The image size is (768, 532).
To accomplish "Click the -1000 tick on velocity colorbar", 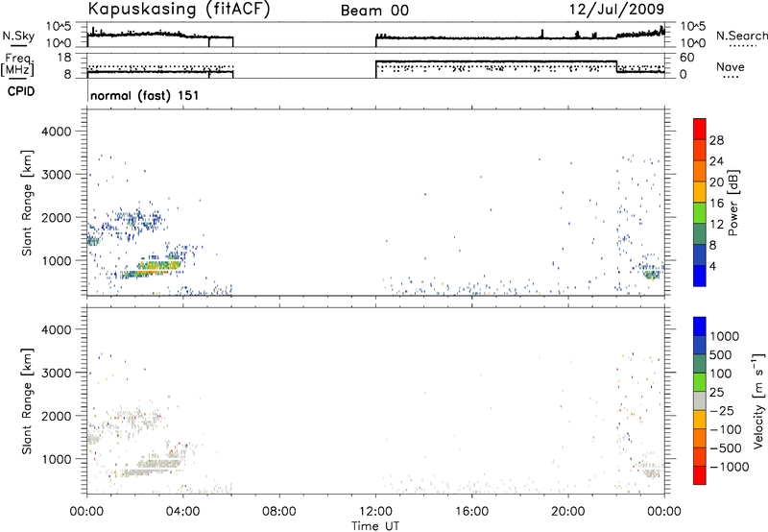I will click(x=730, y=467).
